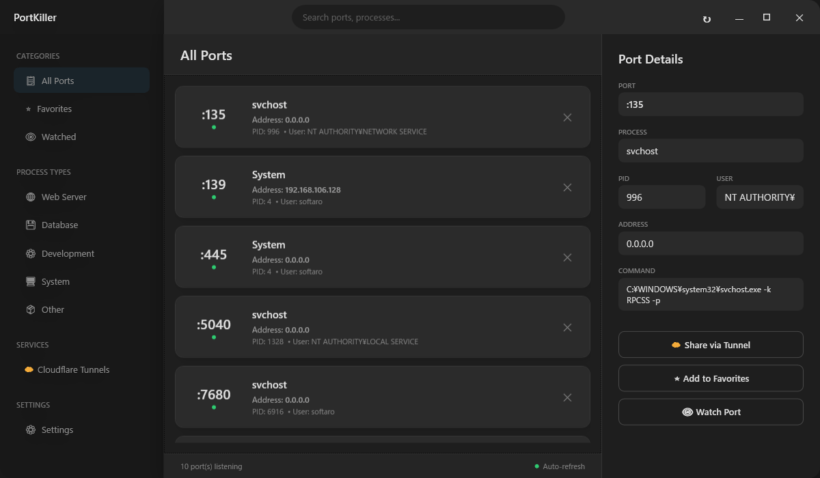The width and height of the screenshot is (820, 478).
Task: Focus the Search ports, processes field
Action: (428, 17)
